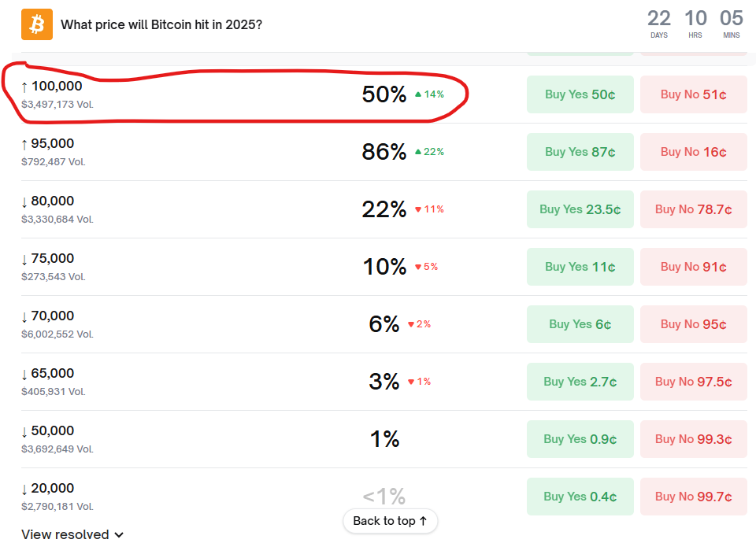Screen dimensions: 756x543
Task: Buy No at 51¢ for 100,000
Action: (693, 94)
